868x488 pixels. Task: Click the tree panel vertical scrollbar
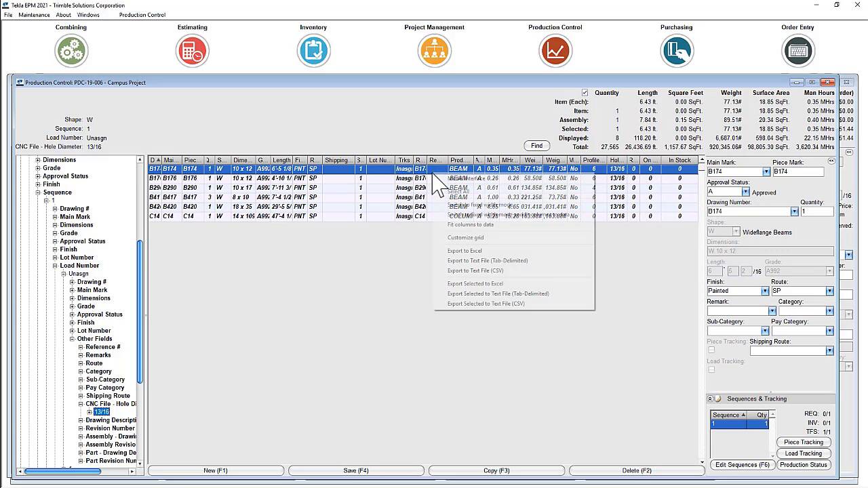(x=140, y=310)
